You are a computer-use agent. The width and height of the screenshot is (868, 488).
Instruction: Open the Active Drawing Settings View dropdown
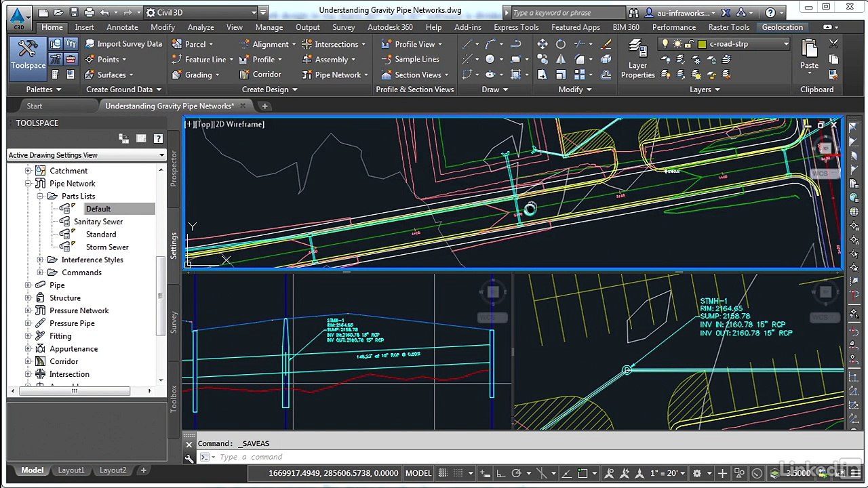[86, 155]
